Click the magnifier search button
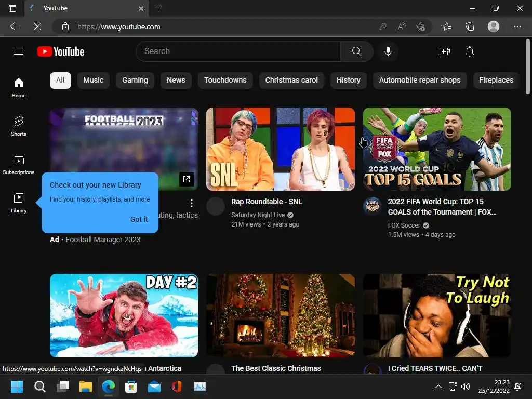 356,51
